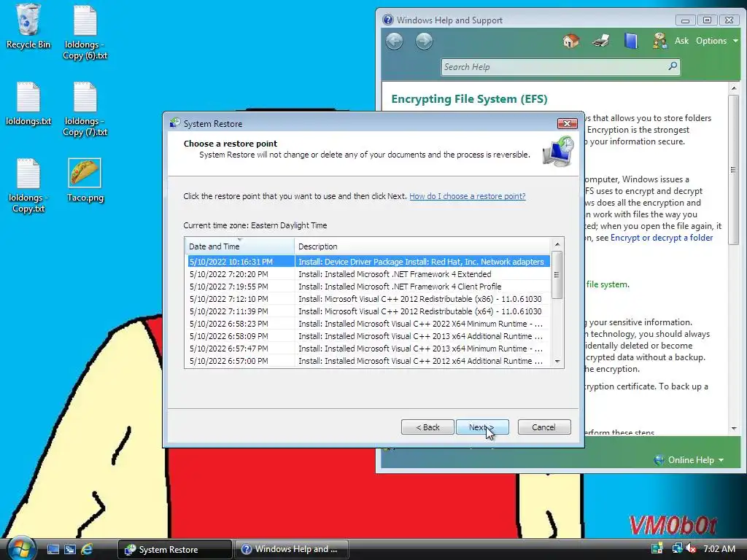Select the 5/10/2022 6:57:00 PM restore point
Screen dimensions: 747x560
point(368,360)
